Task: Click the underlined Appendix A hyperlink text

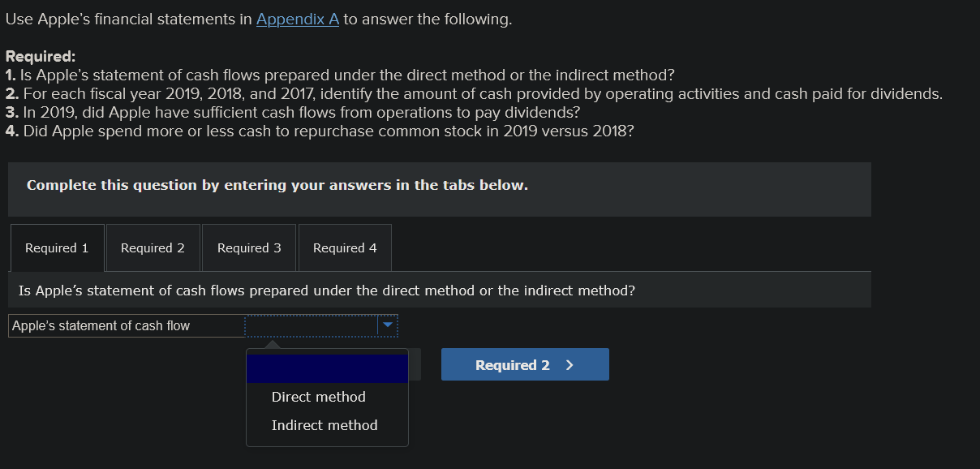Action: [297, 19]
